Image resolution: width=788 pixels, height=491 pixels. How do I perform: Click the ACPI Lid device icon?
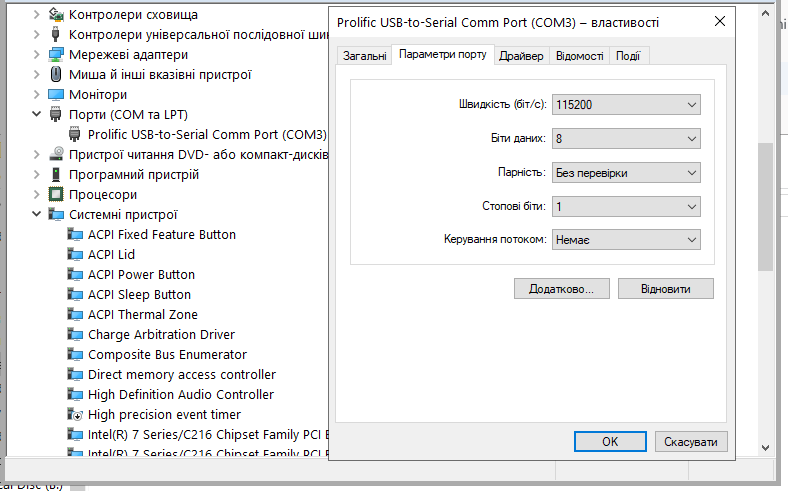pyautogui.click(x=75, y=254)
